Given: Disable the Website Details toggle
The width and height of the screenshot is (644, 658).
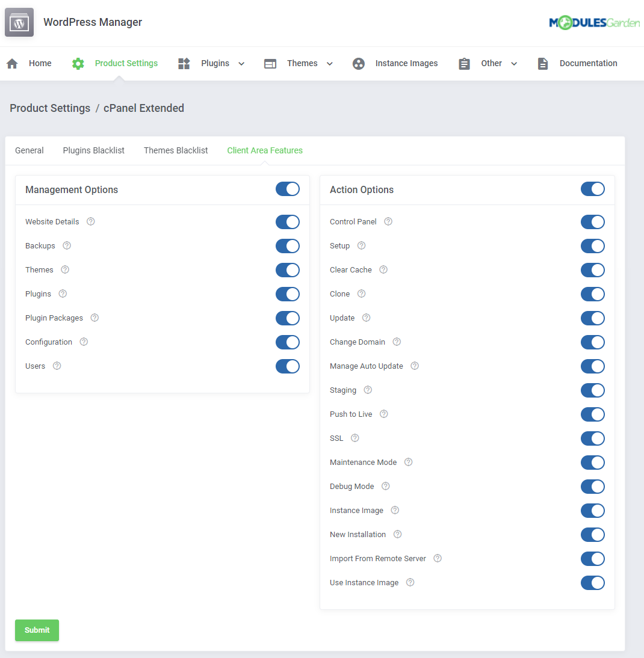Looking at the screenshot, I should pos(288,222).
